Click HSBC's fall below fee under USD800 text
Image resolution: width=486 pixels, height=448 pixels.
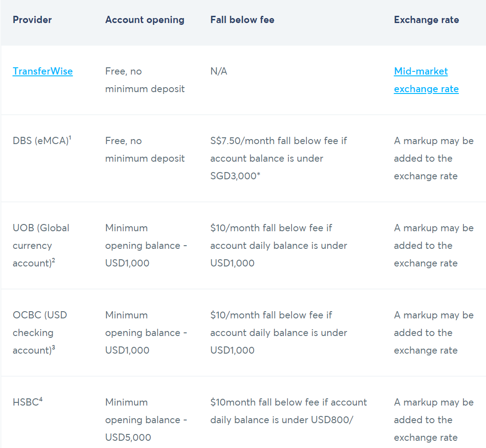288,411
